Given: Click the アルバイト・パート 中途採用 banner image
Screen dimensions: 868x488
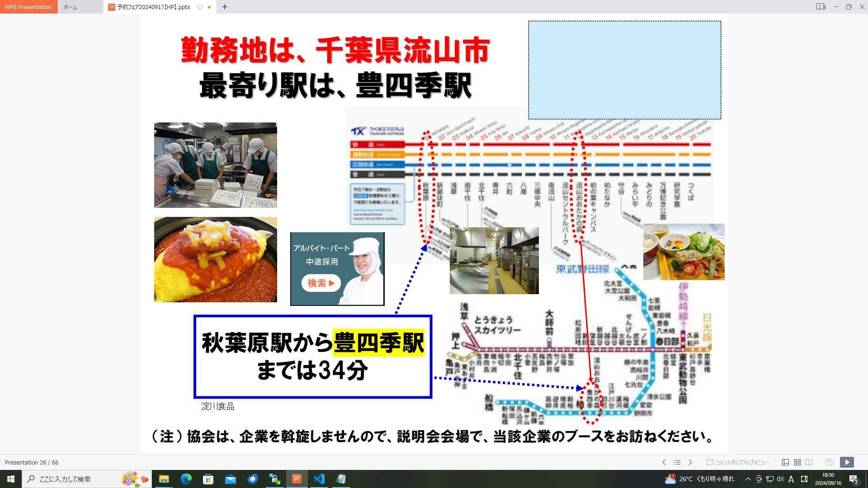Looking at the screenshot, I should pos(337,269).
